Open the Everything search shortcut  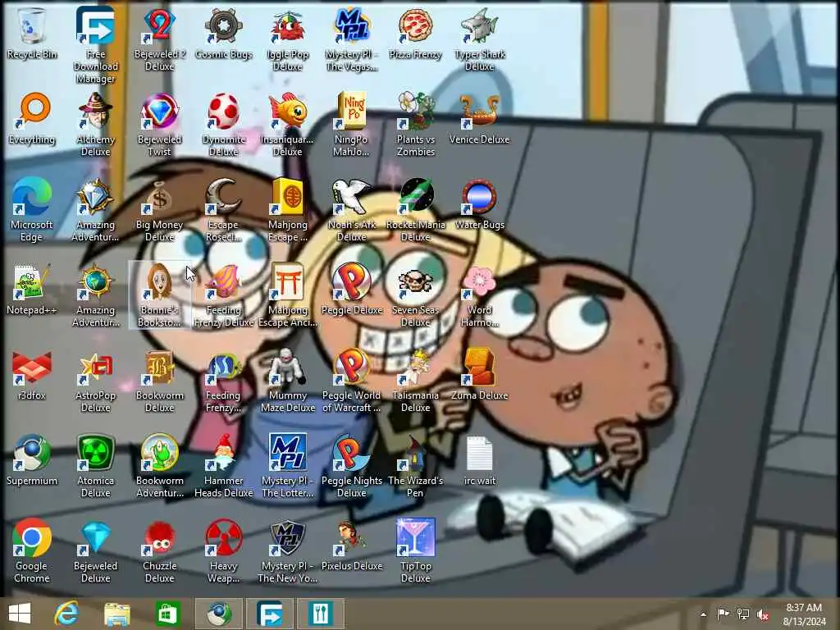(32, 119)
